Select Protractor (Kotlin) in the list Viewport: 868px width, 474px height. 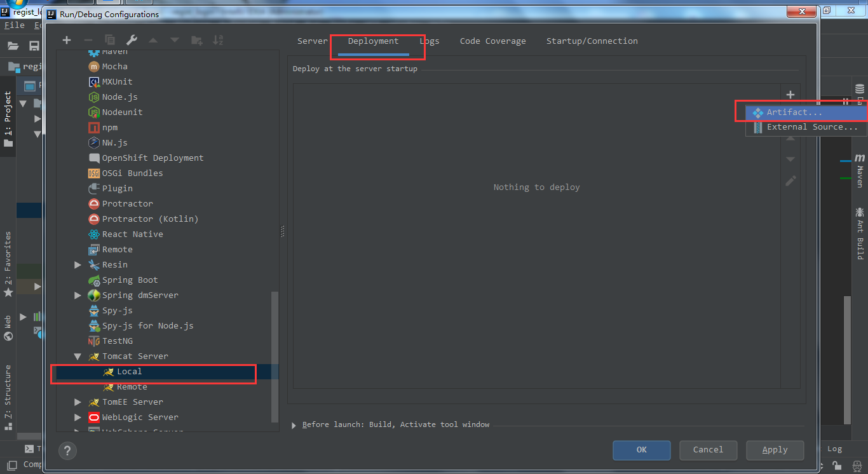[150, 219]
